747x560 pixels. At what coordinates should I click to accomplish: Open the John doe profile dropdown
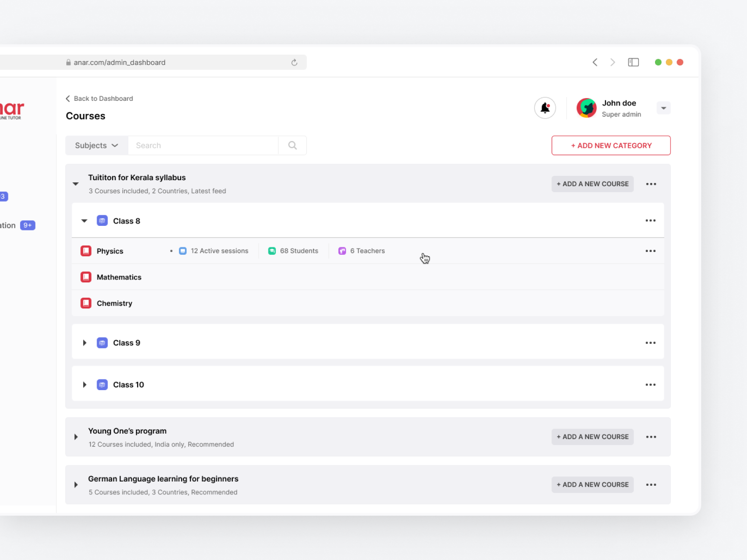(663, 108)
